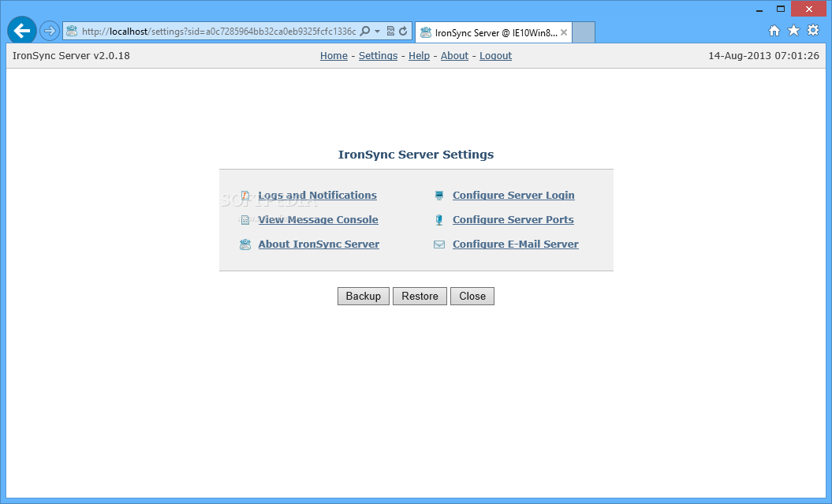Screen dimensions: 832x504
Task: Click the Logs and Notifications icon
Action: pyautogui.click(x=244, y=196)
